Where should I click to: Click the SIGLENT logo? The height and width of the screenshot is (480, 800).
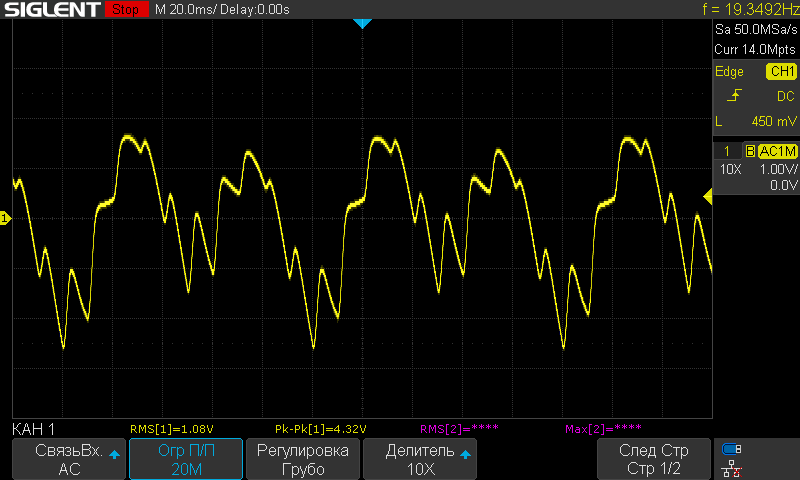pos(52,9)
